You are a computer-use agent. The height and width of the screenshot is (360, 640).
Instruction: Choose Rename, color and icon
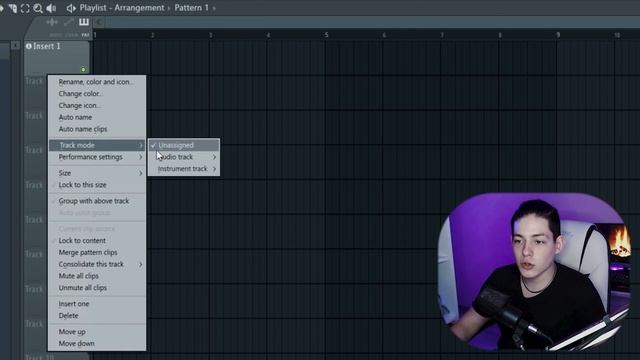point(96,82)
